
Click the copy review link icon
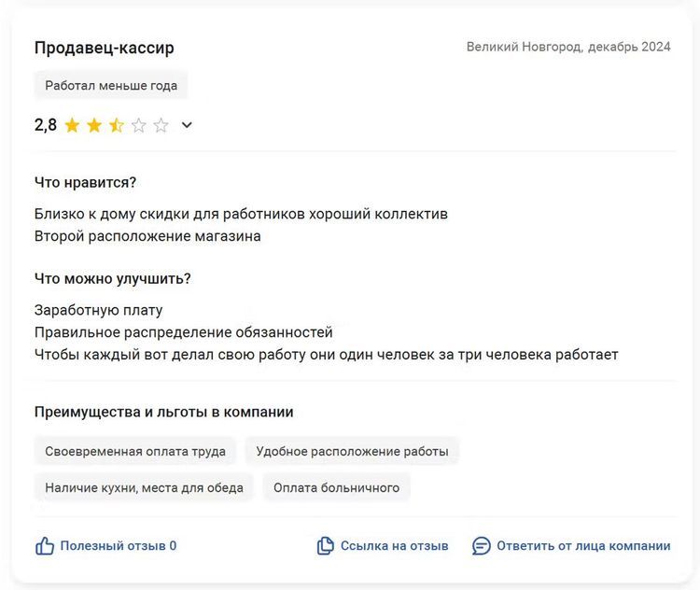point(325,546)
